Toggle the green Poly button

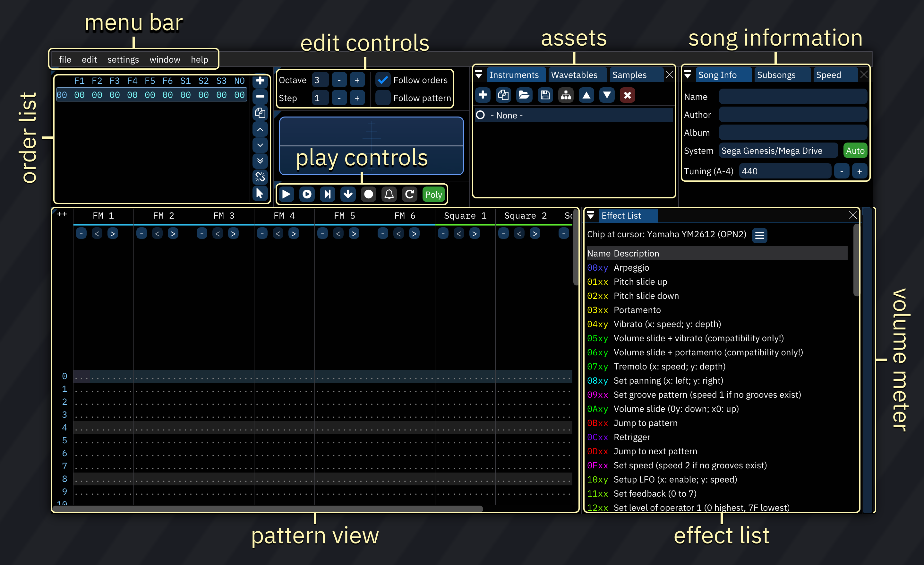(x=433, y=194)
